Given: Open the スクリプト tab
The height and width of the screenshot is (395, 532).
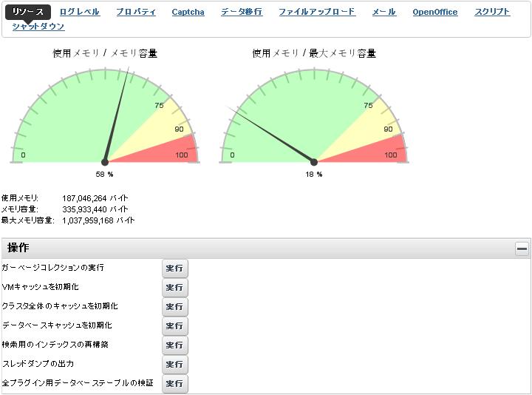Looking at the screenshot, I should click(x=492, y=12).
